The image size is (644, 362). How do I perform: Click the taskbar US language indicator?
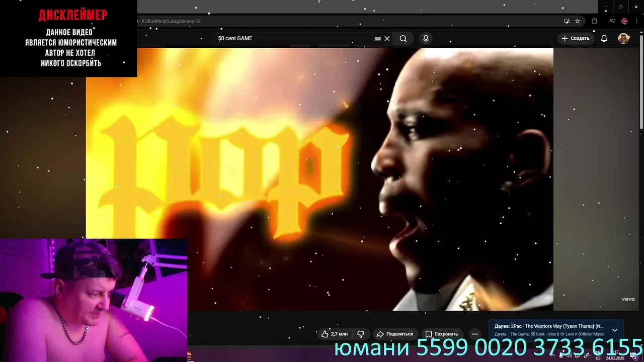[x=598, y=358]
